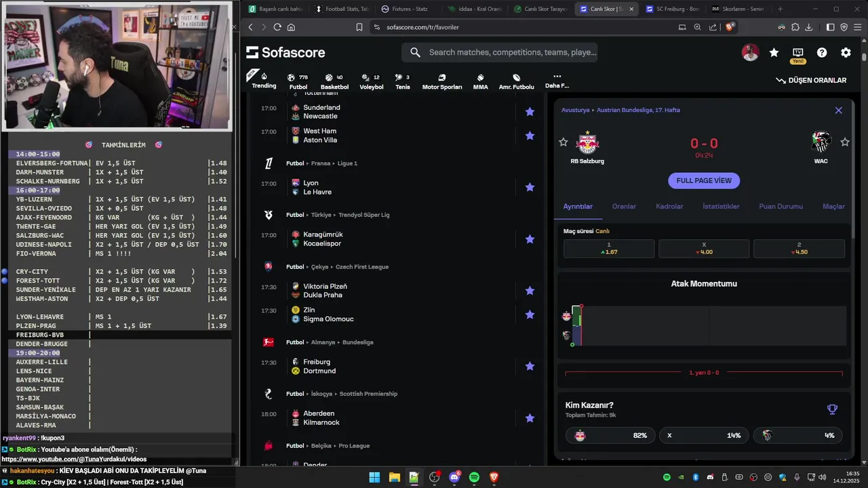Open Sofascore favorites star in header
The width and height of the screenshot is (868, 488).
tap(774, 52)
